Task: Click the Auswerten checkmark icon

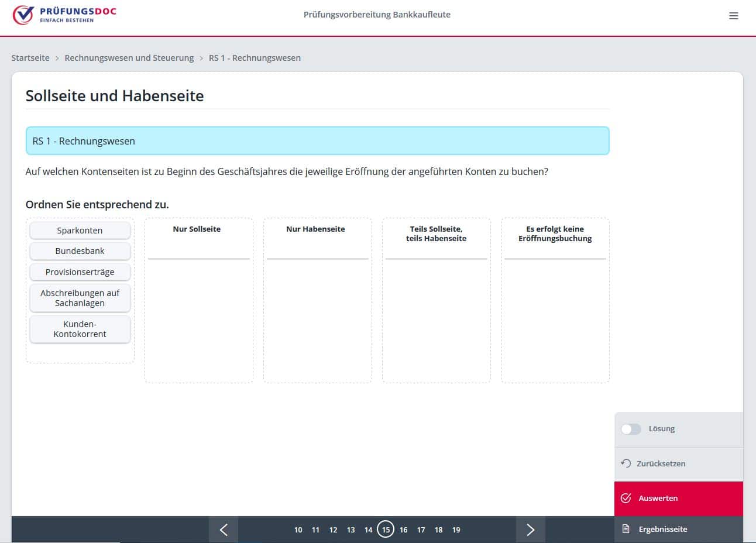Action: coord(626,498)
